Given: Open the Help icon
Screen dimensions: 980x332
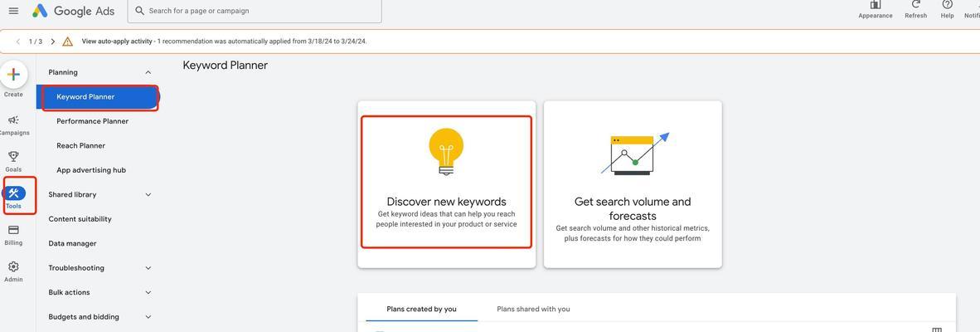Looking at the screenshot, I should click(x=947, y=5).
